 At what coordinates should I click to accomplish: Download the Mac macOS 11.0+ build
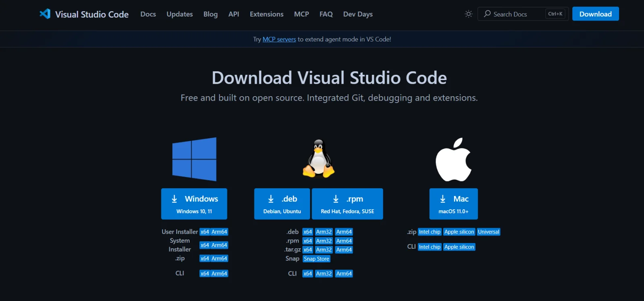454,204
